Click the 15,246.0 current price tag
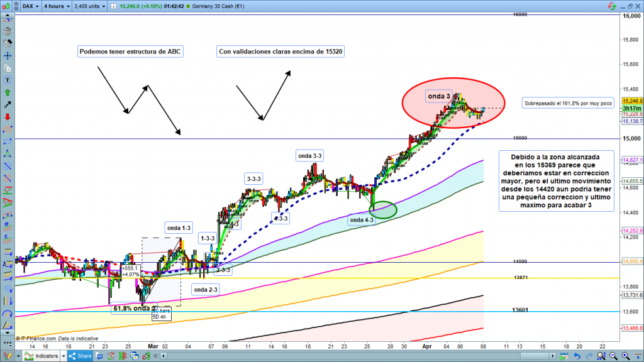Viewport: 644px width, 362px height. pos(631,101)
